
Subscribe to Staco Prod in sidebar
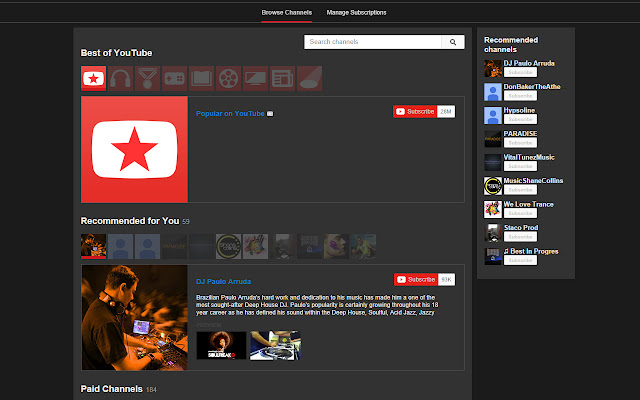click(520, 237)
